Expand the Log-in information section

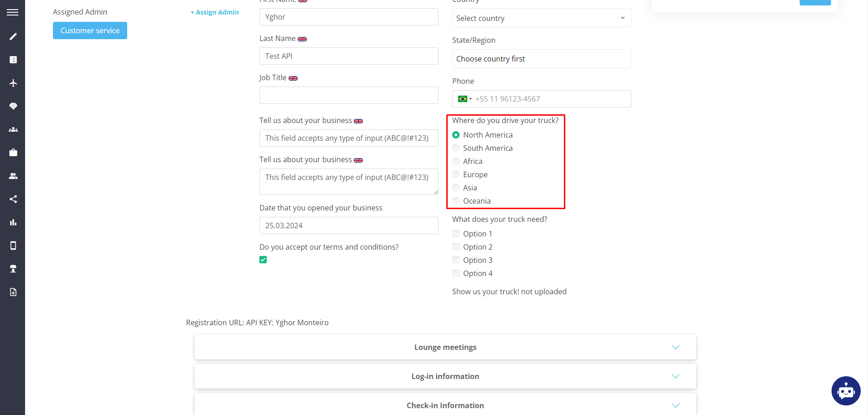coord(445,376)
